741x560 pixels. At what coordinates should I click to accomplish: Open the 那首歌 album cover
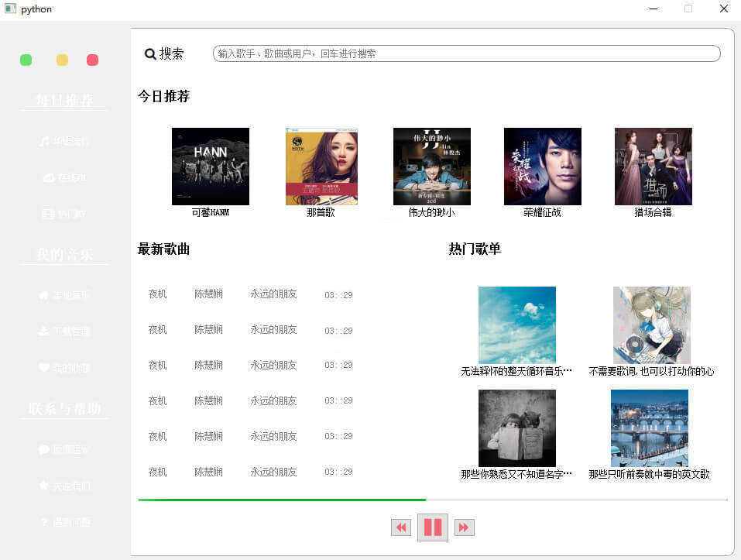point(321,167)
